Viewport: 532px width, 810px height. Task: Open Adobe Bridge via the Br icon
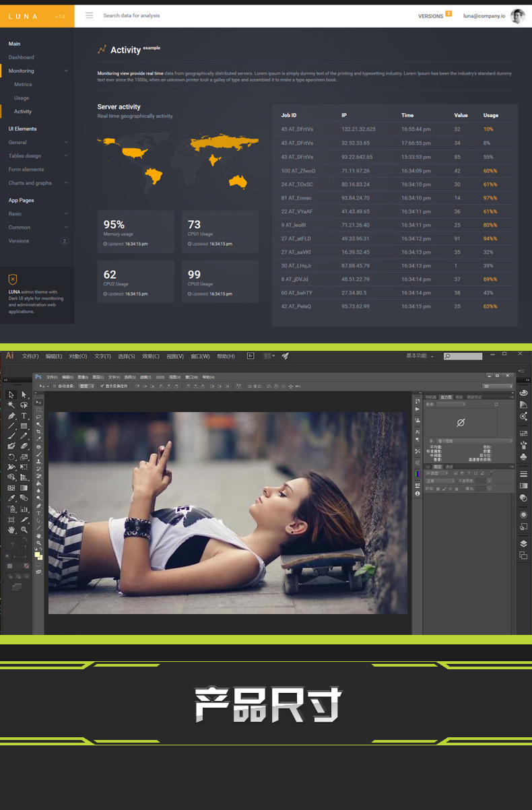251,356
